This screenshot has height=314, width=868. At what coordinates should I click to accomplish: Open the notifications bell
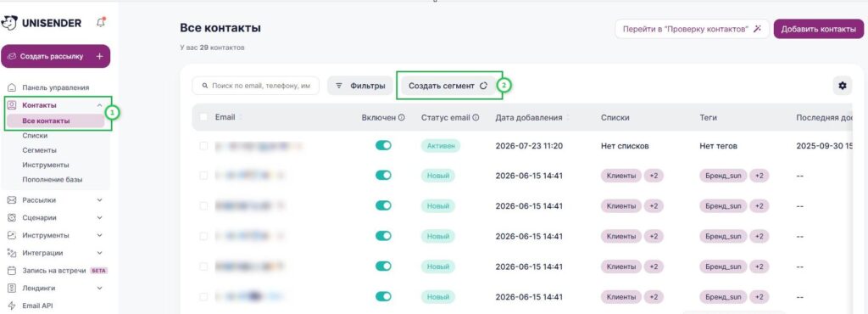tap(100, 22)
